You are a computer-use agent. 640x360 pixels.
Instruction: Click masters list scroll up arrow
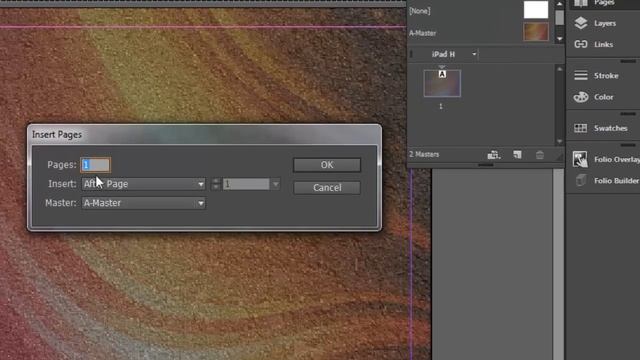point(560,4)
